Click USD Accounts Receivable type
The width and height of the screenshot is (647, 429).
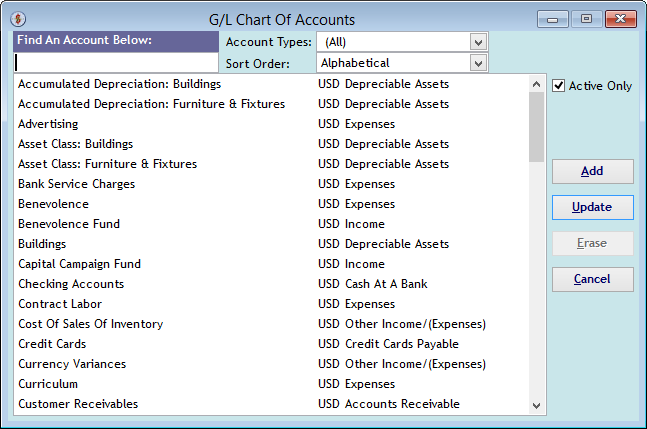[x=389, y=404]
